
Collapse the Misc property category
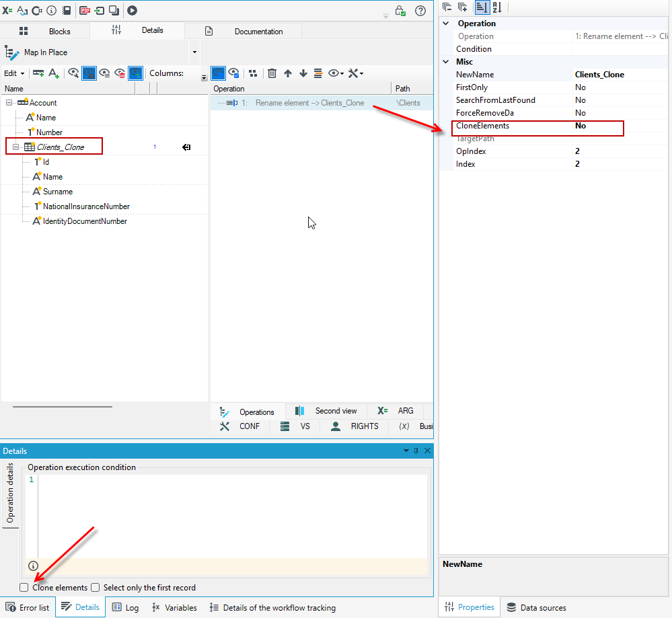coord(446,62)
